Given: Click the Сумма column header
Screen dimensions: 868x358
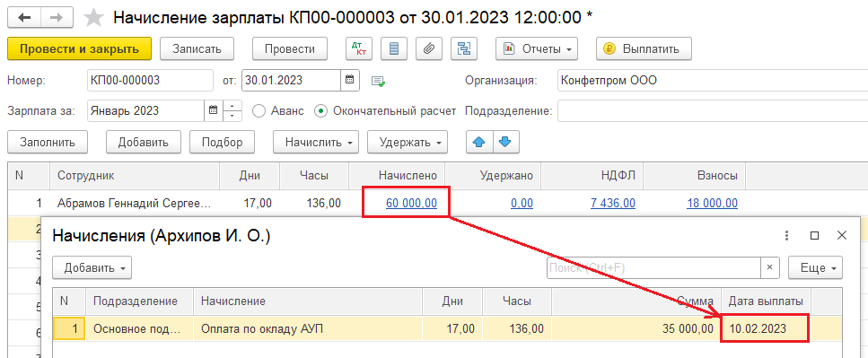Looking at the screenshot, I should pyautogui.click(x=636, y=301).
